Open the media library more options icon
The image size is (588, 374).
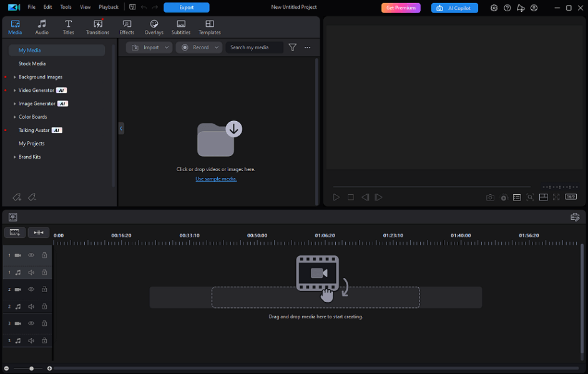click(308, 47)
